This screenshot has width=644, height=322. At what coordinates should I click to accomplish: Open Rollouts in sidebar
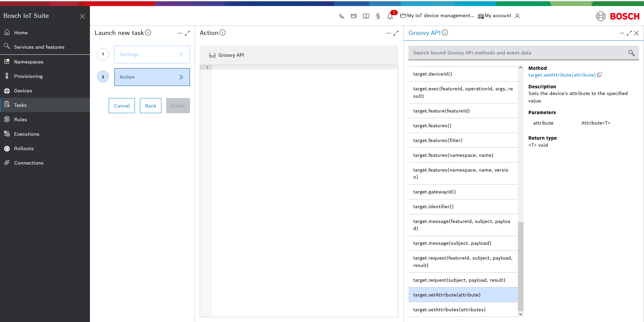[x=45, y=148]
